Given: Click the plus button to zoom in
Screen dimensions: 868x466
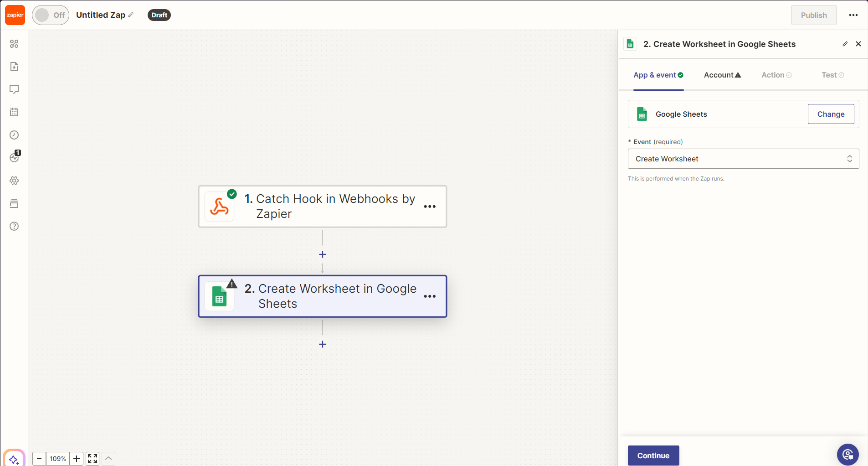Looking at the screenshot, I should click(76, 459).
